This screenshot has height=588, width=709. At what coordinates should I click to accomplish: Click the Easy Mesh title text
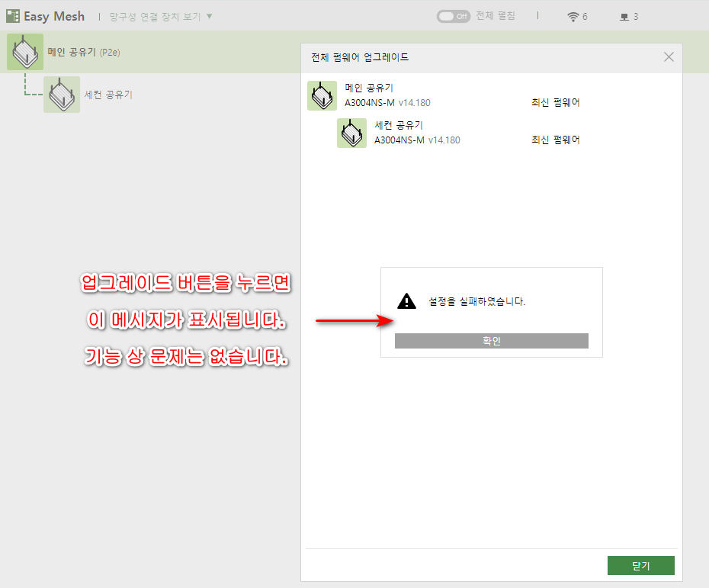pyautogui.click(x=54, y=16)
